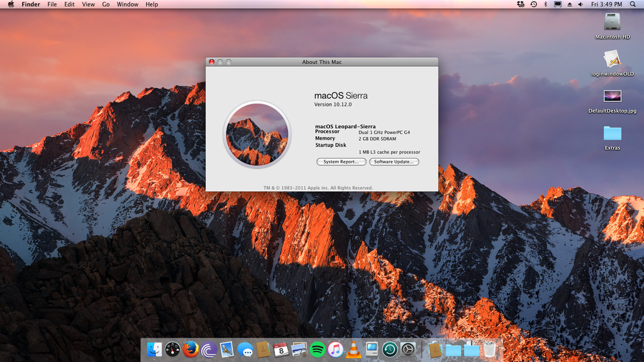Open the Finder menu
Image resolution: width=644 pixels, height=362 pixels.
click(31, 4)
